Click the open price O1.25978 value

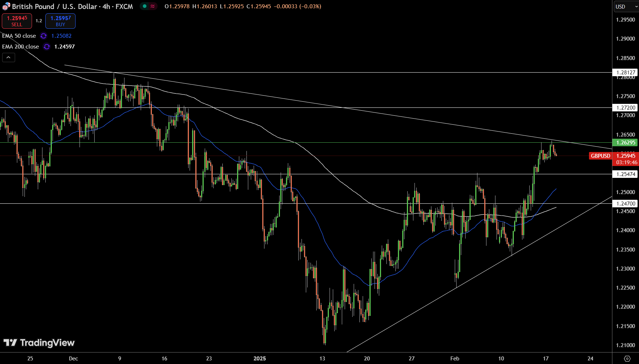coord(177,6)
